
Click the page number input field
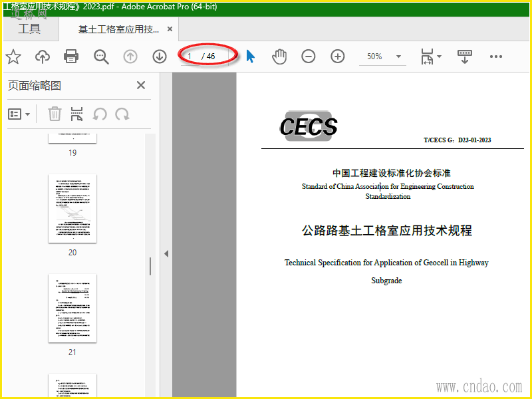[x=190, y=57]
